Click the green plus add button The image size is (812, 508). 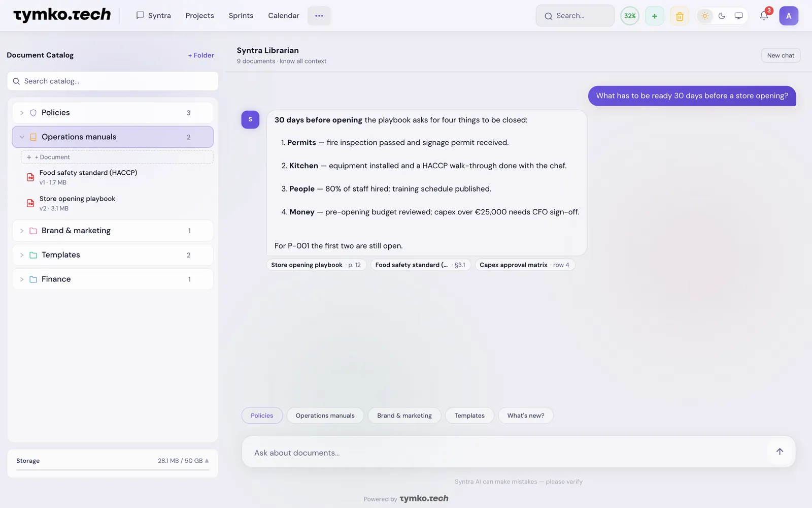tap(654, 16)
